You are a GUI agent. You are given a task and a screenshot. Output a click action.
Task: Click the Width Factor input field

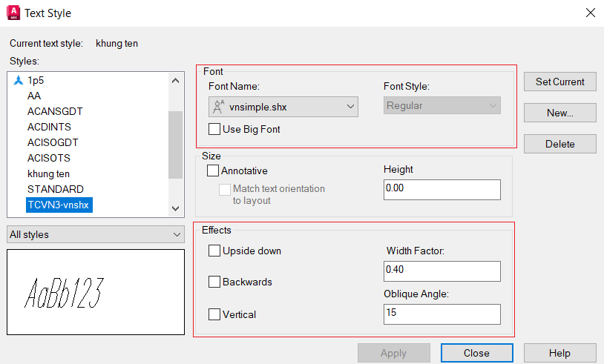441,271
